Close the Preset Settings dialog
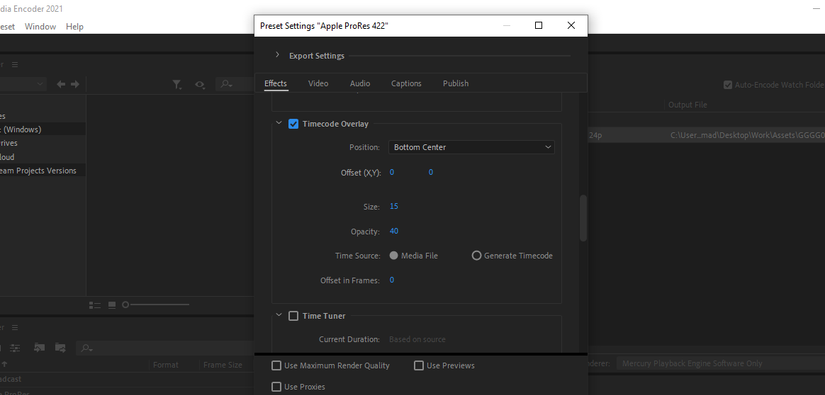 pos(571,25)
